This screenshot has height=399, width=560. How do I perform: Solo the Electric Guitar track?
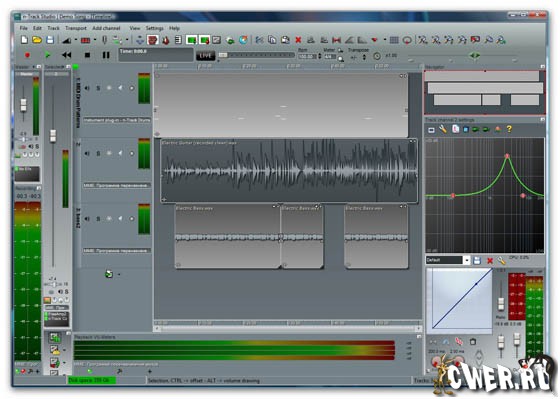click(98, 154)
